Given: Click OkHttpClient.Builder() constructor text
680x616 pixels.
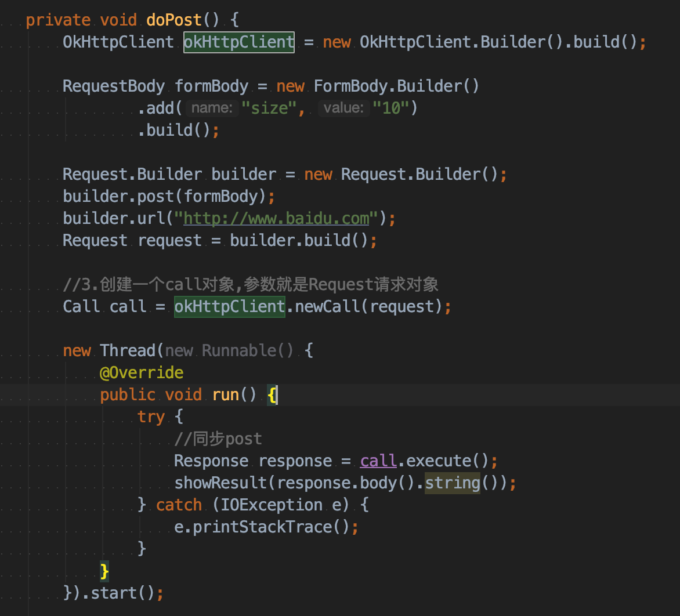Looking at the screenshot, I should pyautogui.click(x=461, y=42).
